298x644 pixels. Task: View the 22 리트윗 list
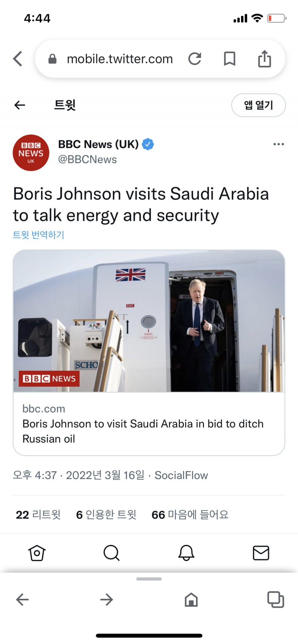click(x=38, y=514)
